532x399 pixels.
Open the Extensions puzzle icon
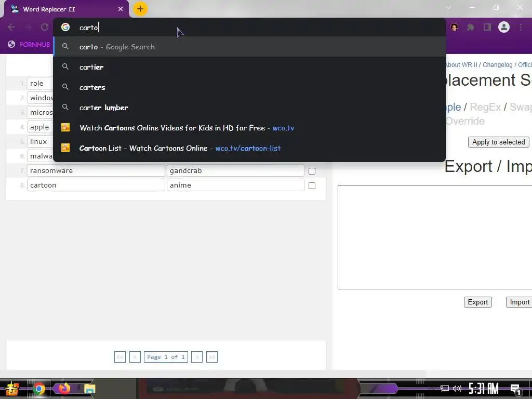click(x=471, y=27)
